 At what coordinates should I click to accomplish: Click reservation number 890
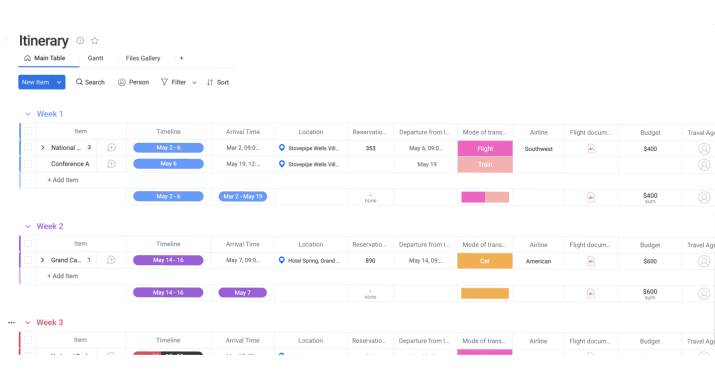370,261
